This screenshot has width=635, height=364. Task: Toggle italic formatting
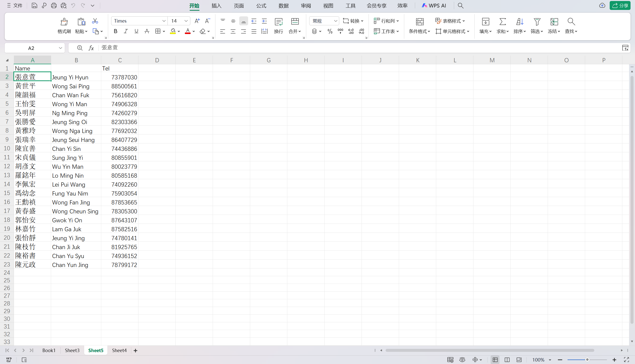(126, 31)
